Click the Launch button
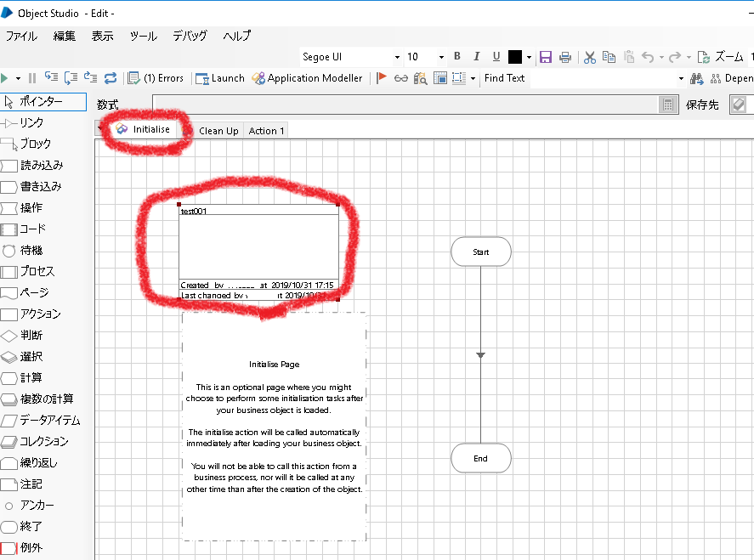This screenshot has width=754, height=560. click(x=220, y=78)
